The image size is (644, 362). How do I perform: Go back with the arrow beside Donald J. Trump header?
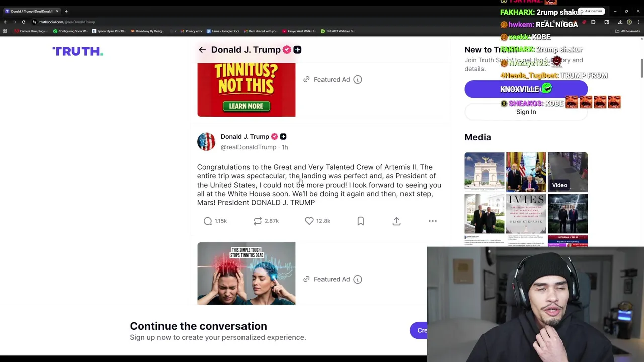202,50
